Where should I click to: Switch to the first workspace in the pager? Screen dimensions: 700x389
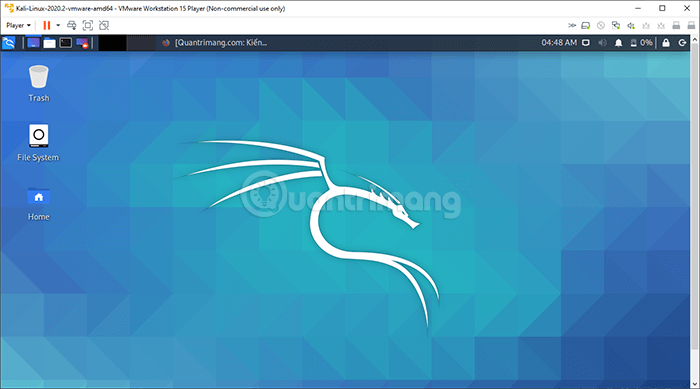pyautogui.click(x=112, y=43)
